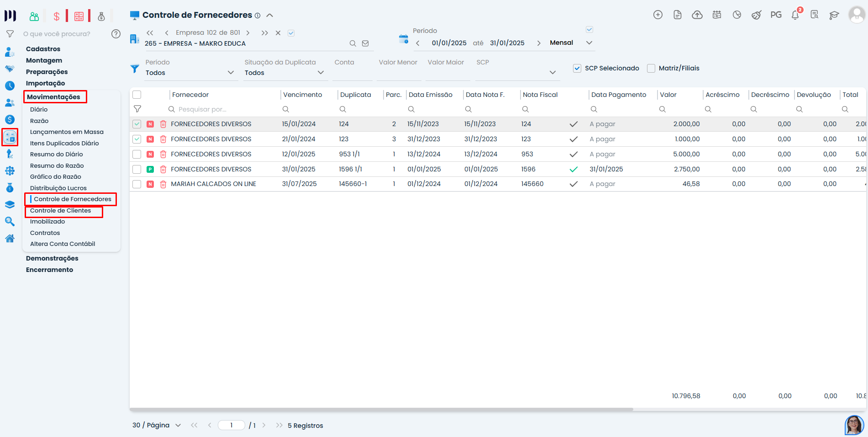Delete the MARIAH CALCADOS ON LINE row via trash icon
This screenshot has height=437, width=868.
pyautogui.click(x=163, y=184)
